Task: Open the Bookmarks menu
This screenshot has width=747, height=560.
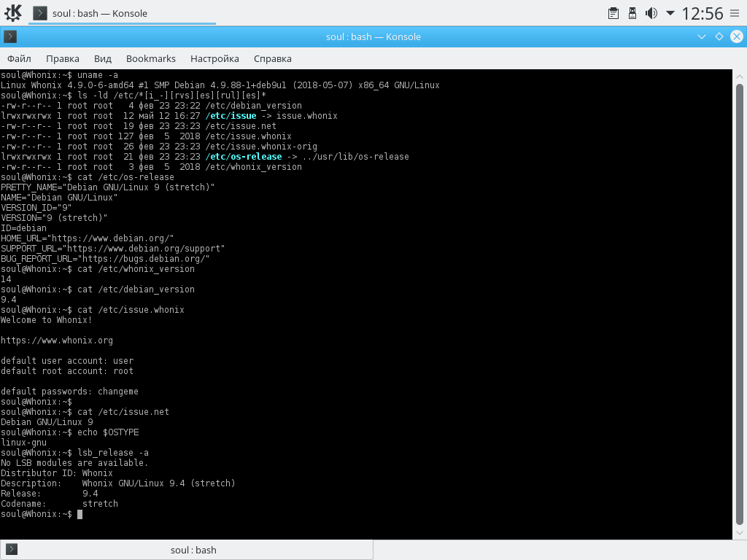Action: point(150,58)
